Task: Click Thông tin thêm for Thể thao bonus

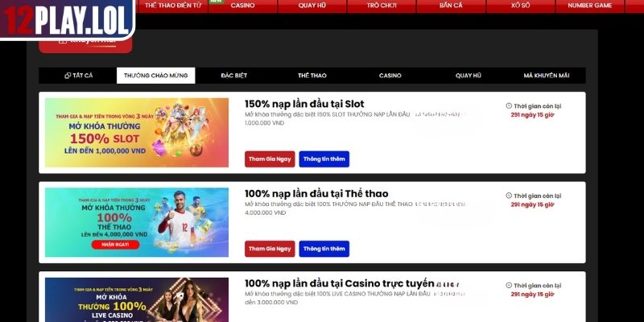Action: [x=324, y=249]
